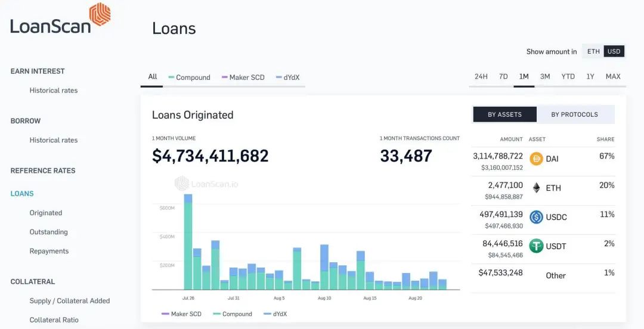
Task: Click the Compound legend swatch below chart
Action: click(217, 314)
